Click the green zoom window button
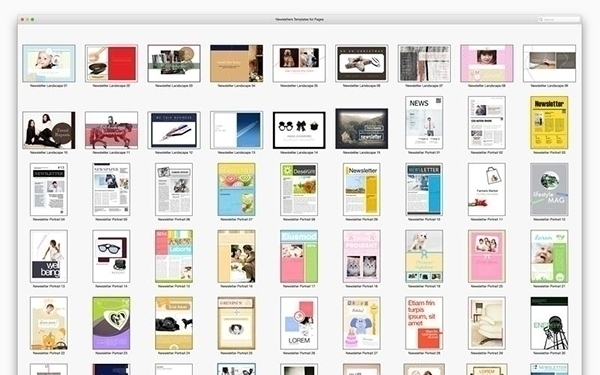 click(x=33, y=20)
